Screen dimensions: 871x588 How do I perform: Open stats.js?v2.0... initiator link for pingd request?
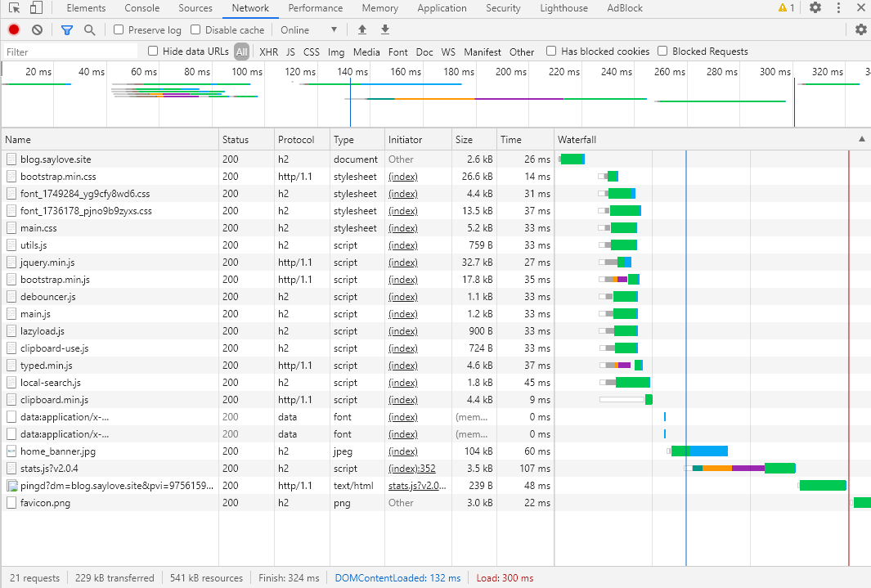[416, 486]
